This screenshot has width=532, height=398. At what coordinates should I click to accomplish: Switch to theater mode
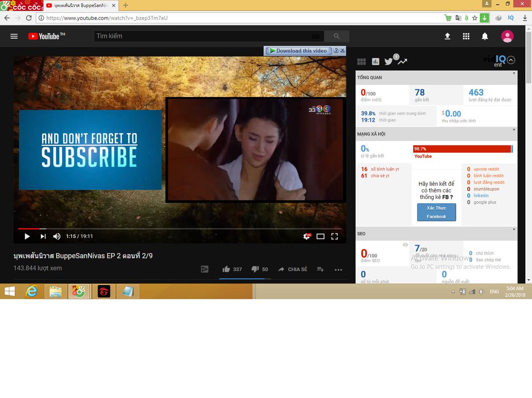point(321,236)
